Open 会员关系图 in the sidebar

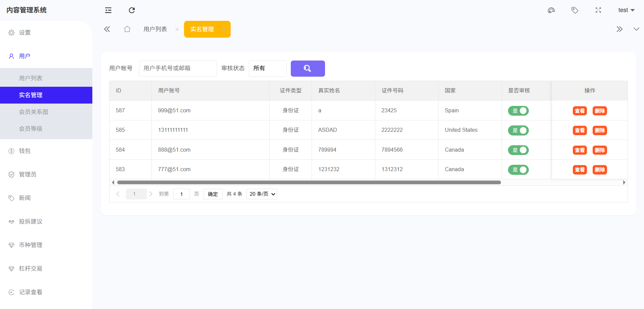tap(34, 112)
